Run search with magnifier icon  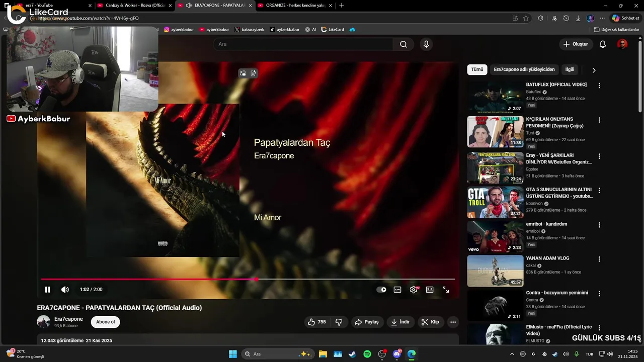404,44
